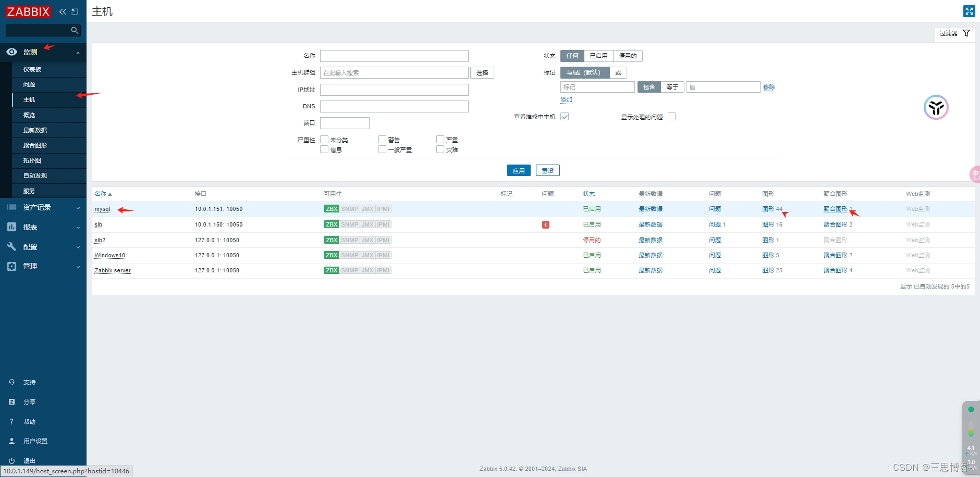The image size is (980, 477).
Task: Sort hosts by 名称 column header
Action: pos(103,194)
